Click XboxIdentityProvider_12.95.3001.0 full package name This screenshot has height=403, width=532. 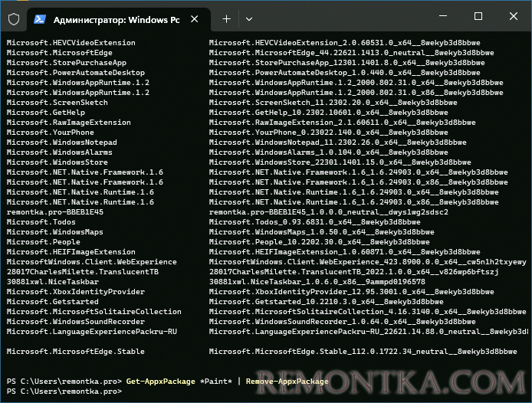coord(352,292)
